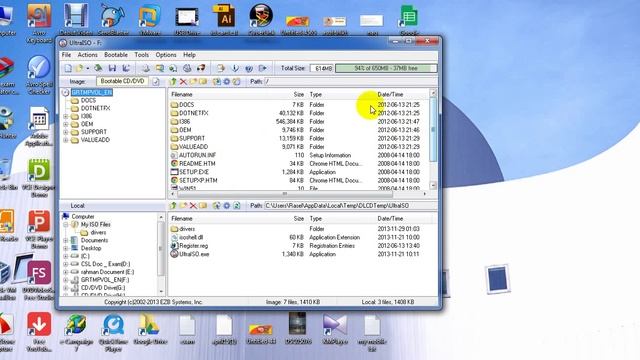
Task: Open the Bootable menu
Action: pyautogui.click(x=116, y=55)
